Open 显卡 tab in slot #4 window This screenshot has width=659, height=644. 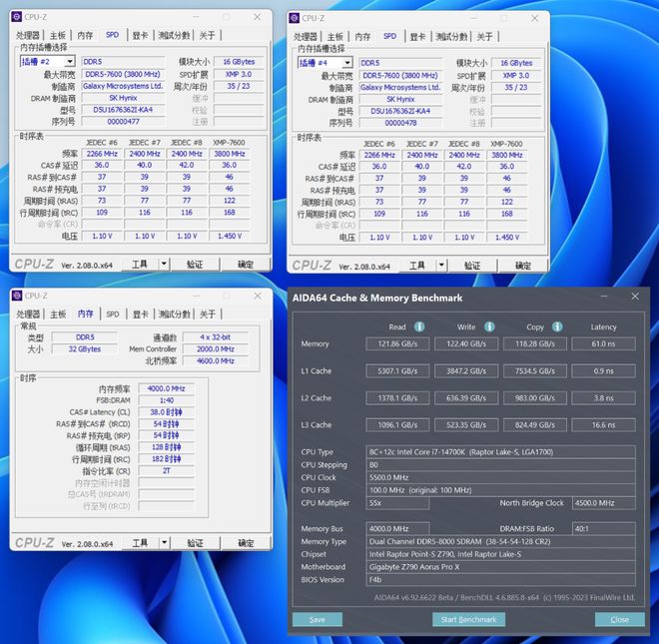pyautogui.click(x=417, y=37)
